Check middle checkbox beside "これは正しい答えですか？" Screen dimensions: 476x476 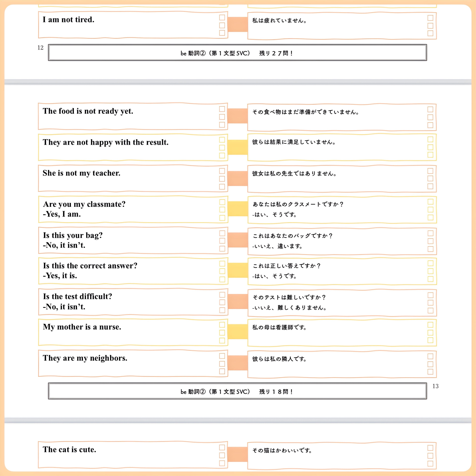pyautogui.click(x=430, y=271)
